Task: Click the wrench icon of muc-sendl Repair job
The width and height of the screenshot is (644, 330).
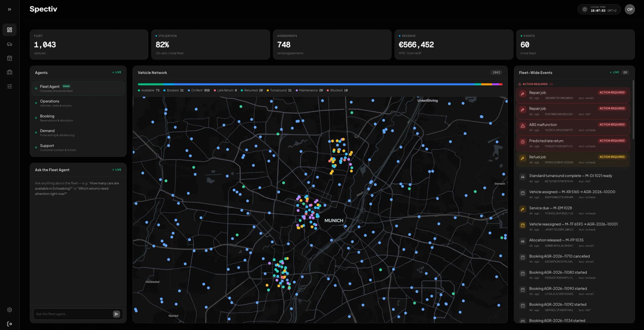Action: click(523, 94)
